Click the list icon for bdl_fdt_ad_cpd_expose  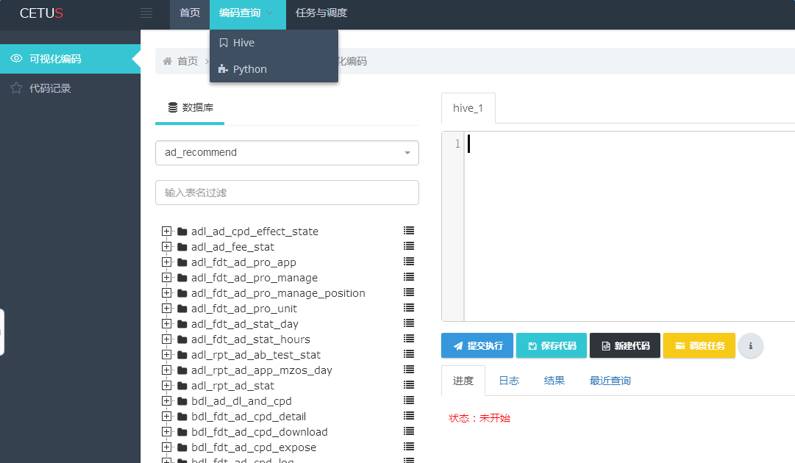409,446
